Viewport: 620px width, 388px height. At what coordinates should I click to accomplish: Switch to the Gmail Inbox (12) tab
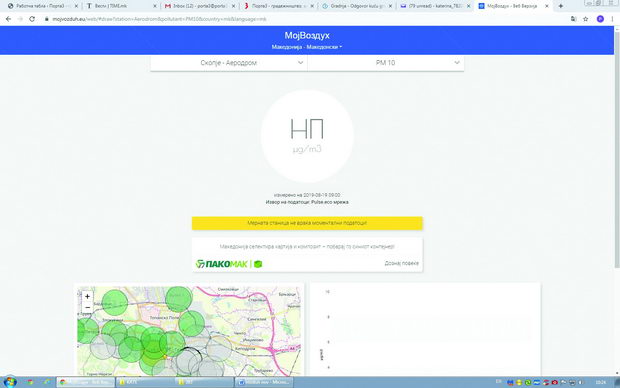click(200, 6)
